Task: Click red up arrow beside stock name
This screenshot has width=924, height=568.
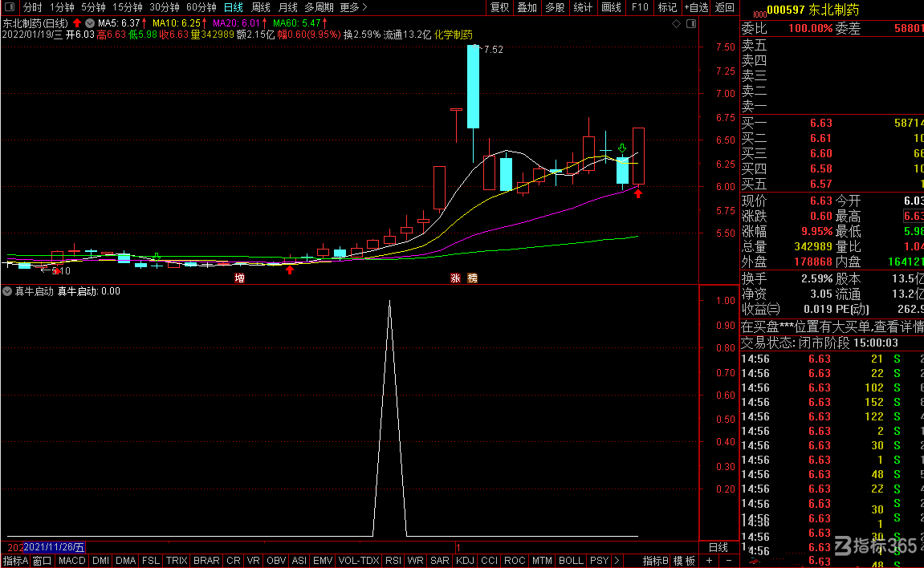Action: click(x=76, y=23)
